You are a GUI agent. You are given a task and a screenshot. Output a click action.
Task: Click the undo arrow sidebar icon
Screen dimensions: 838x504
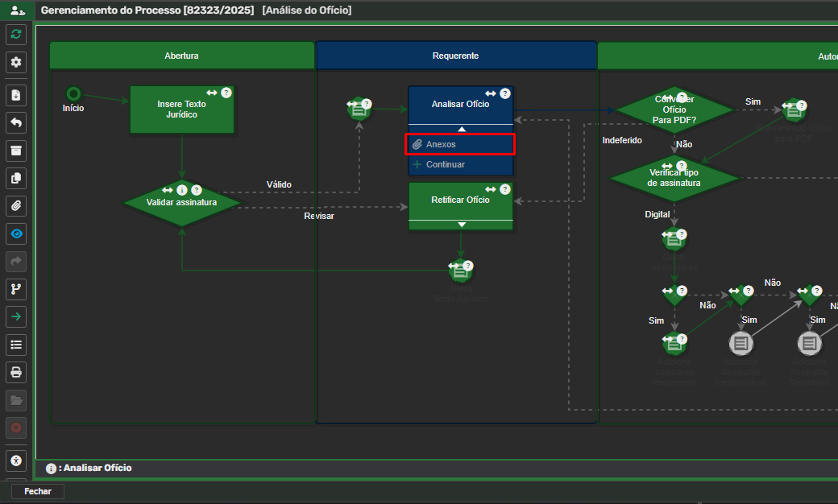click(16, 123)
